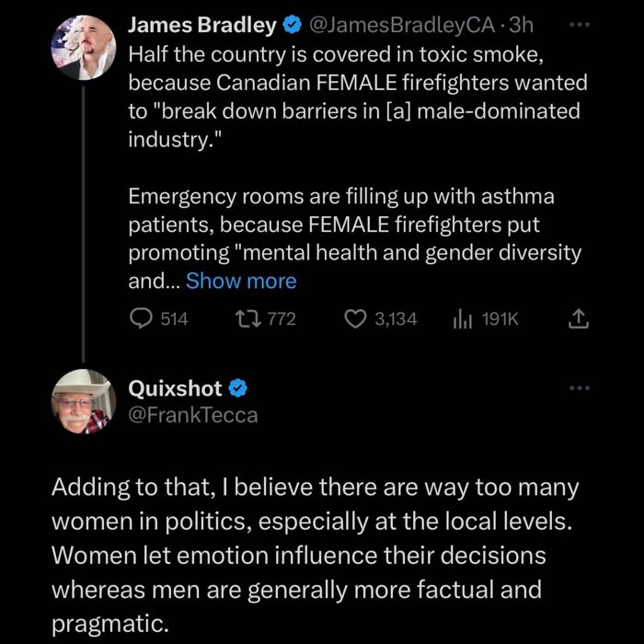The image size is (644, 644).
Task: Open three-dot menu on Quixshot's reply
Action: (x=580, y=387)
